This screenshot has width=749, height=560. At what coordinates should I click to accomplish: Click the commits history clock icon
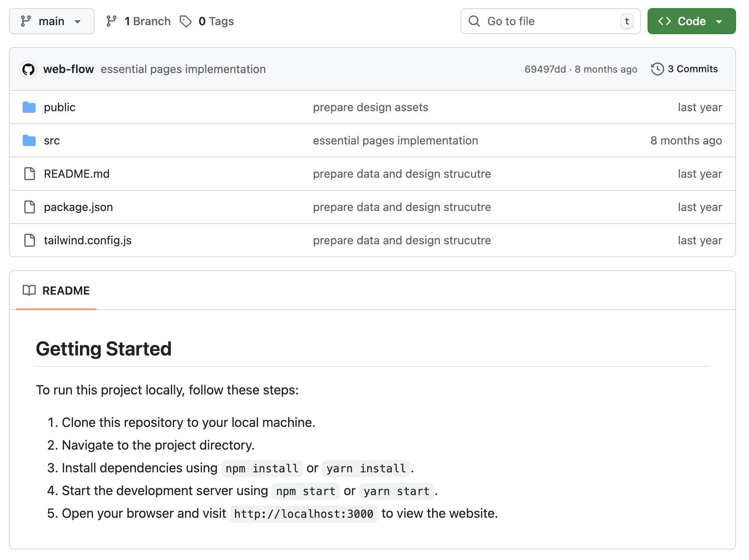pos(657,69)
